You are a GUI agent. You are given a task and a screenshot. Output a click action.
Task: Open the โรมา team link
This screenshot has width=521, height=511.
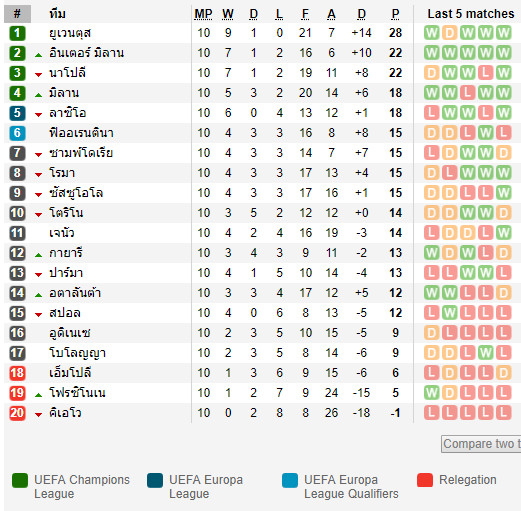pos(62,173)
